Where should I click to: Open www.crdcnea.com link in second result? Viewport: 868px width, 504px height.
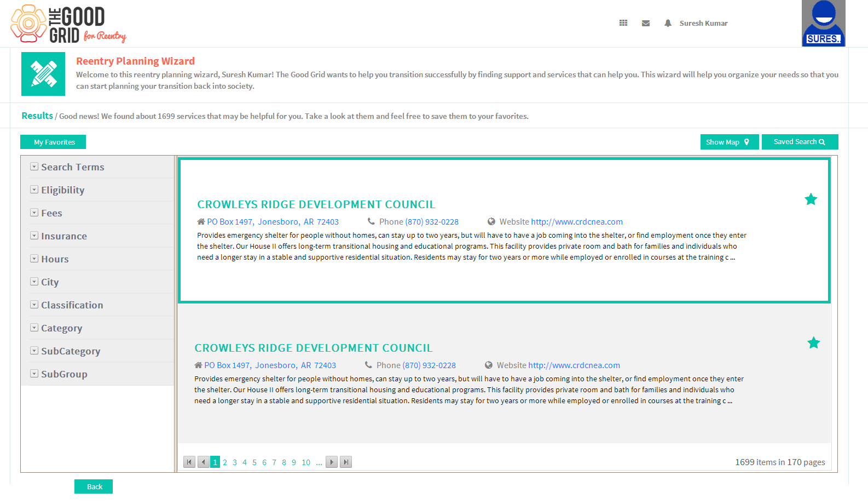pyautogui.click(x=574, y=365)
